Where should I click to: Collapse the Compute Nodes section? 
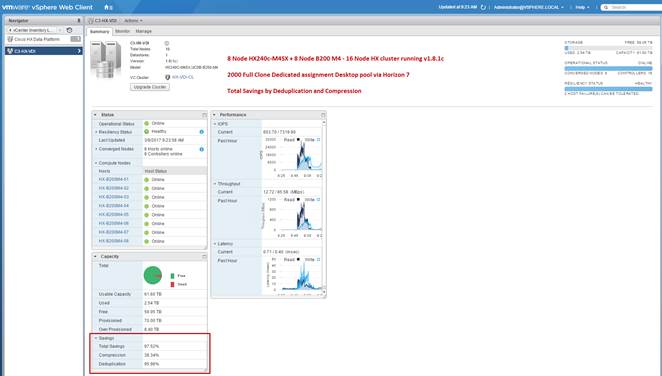(96, 163)
